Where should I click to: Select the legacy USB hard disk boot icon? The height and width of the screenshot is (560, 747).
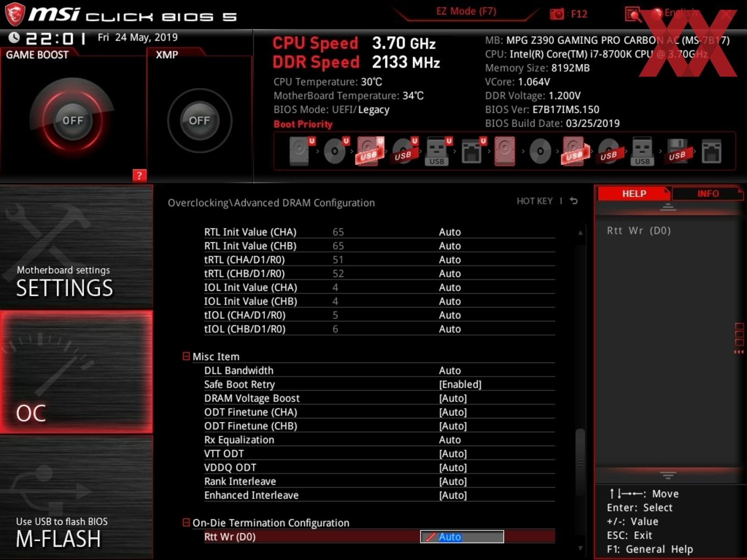(575, 151)
